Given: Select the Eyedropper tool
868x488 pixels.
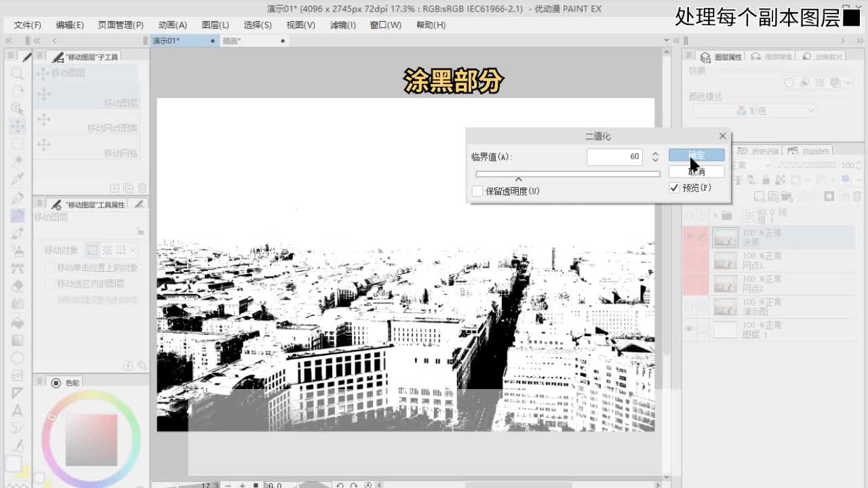Looking at the screenshot, I should (x=18, y=179).
